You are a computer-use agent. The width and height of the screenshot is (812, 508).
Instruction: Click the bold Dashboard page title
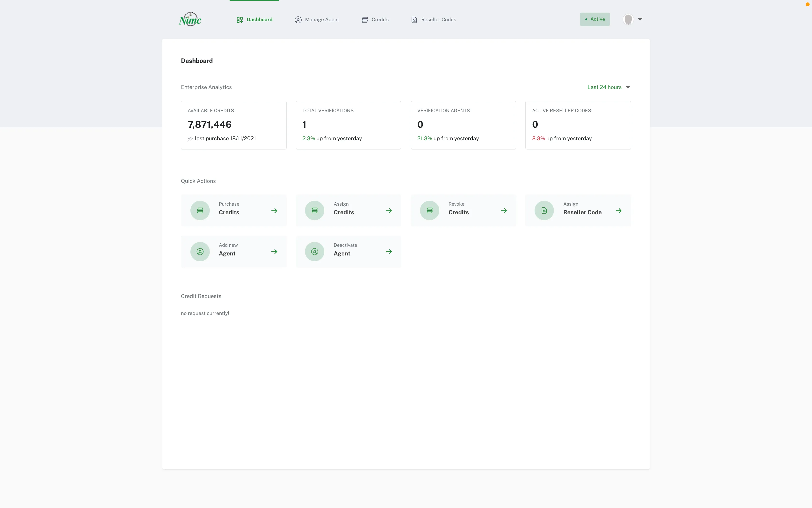tap(197, 61)
